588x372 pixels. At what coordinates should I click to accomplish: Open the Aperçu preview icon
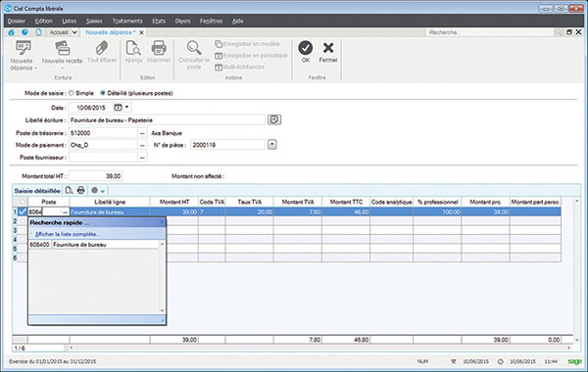pyautogui.click(x=133, y=48)
